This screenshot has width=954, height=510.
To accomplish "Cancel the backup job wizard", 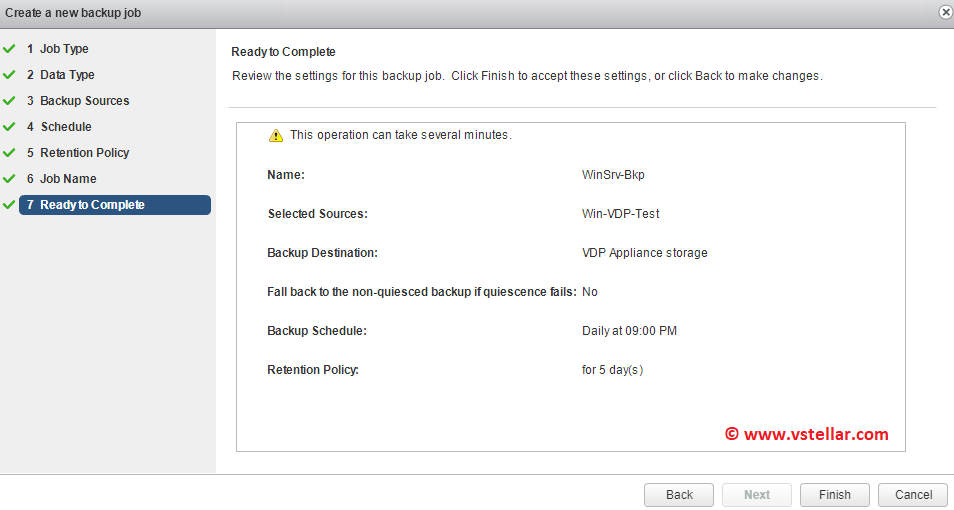I will [913, 495].
